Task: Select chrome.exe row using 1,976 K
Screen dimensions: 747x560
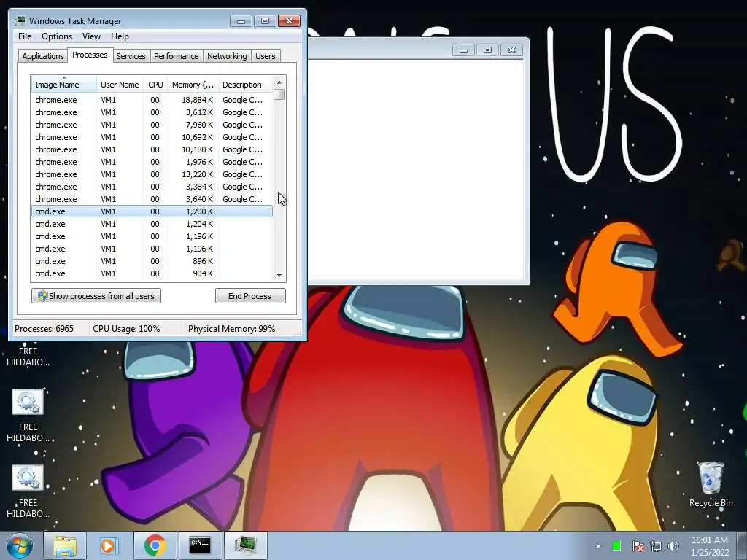Action: tap(152, 162)
